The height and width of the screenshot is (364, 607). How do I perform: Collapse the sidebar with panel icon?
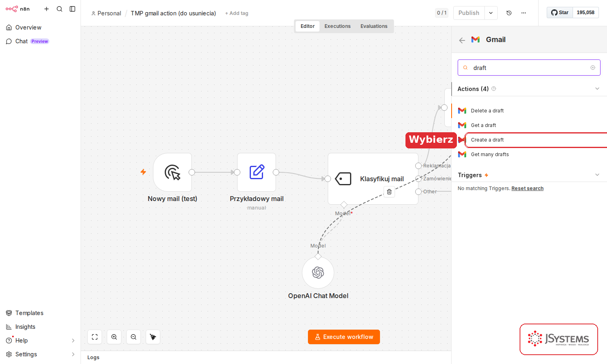72,9
